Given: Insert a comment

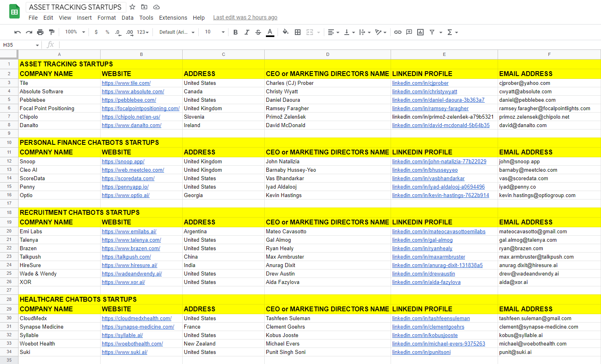Looking at the screenshot, I should pyautogui.click(x=409, y=32).
